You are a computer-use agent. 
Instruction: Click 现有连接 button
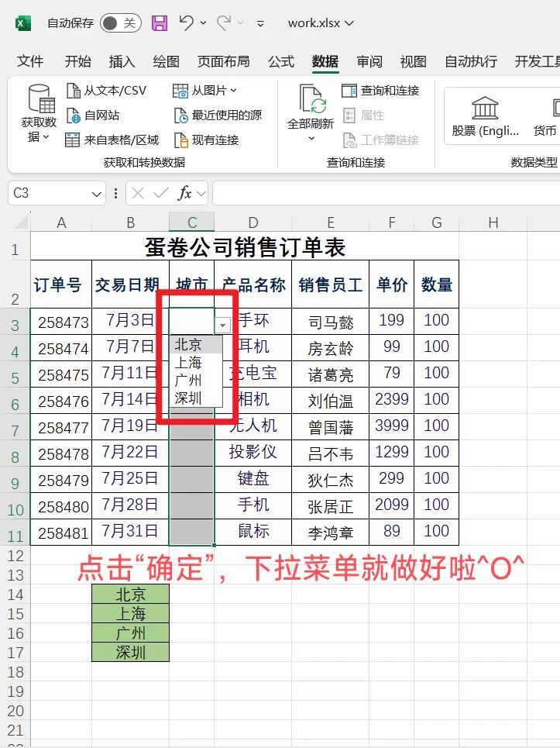[x=207, y=140]
